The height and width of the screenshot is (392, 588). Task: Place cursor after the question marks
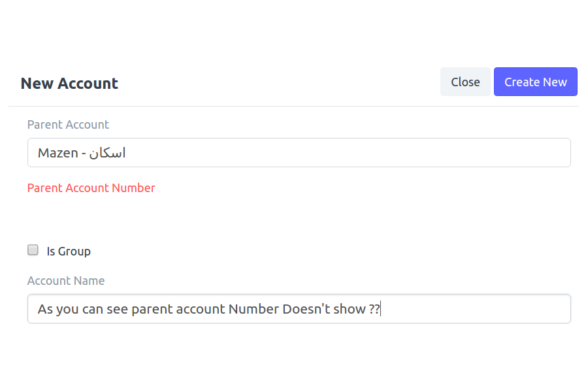(380, 309)
